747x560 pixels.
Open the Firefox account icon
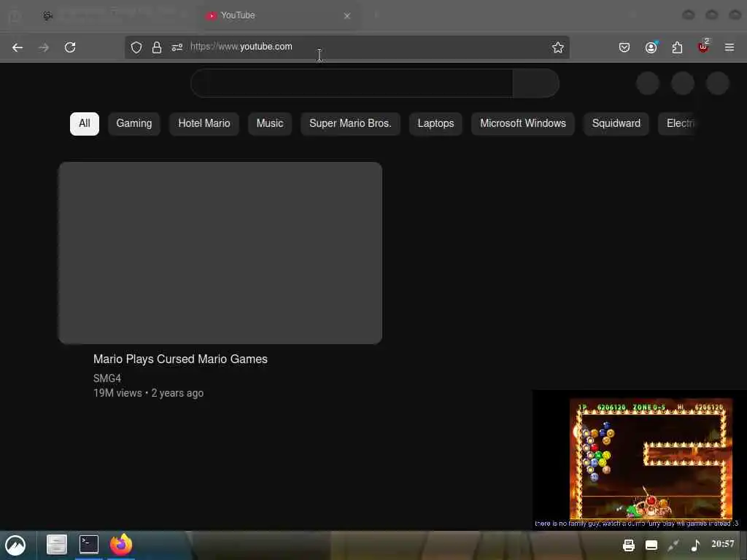651,47
